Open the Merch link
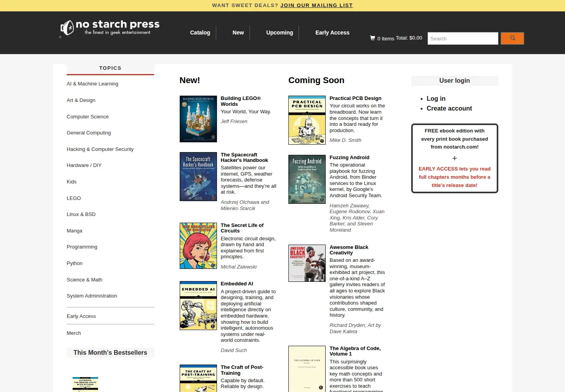This screenshot has width=565, height=392. [x=74, y=333]
